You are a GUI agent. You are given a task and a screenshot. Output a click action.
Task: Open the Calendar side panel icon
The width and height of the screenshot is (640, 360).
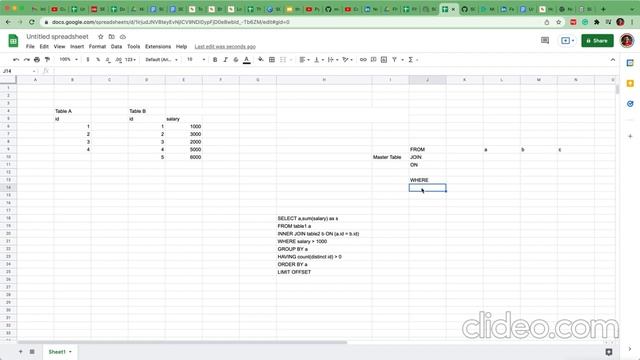click(630, 63)
